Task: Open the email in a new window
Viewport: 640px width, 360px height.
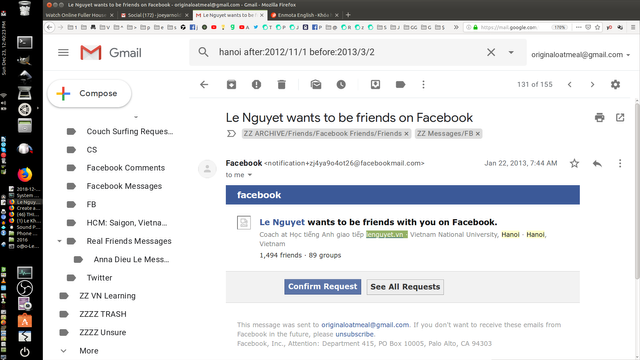Action: [620, 118]
